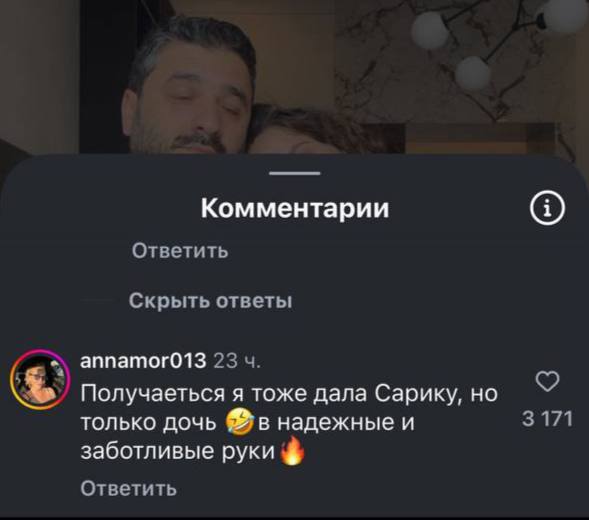Image resolution: width=589 pixels, height=520 pixels.
Task: Select the Комментарии header title
Action: (295, 208)
